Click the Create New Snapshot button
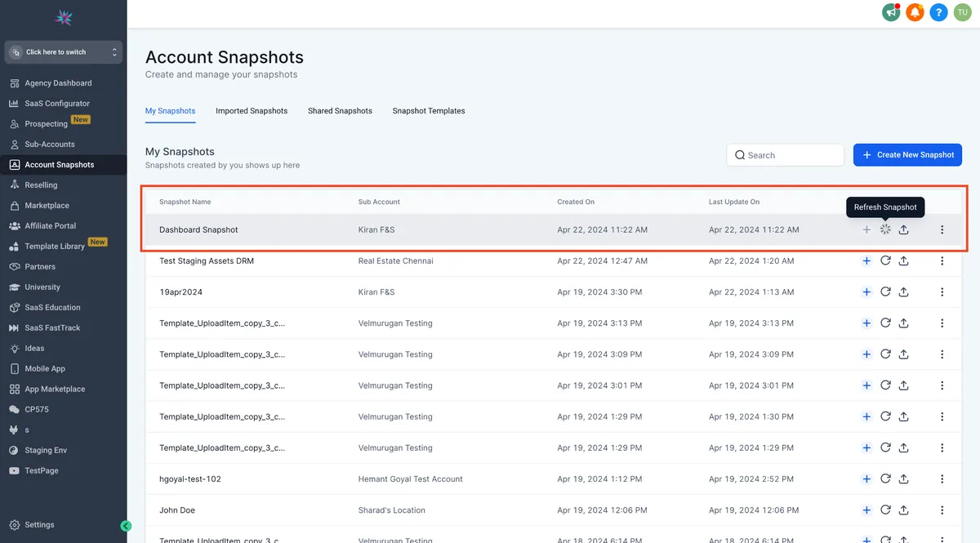 [x=907, y=155]
